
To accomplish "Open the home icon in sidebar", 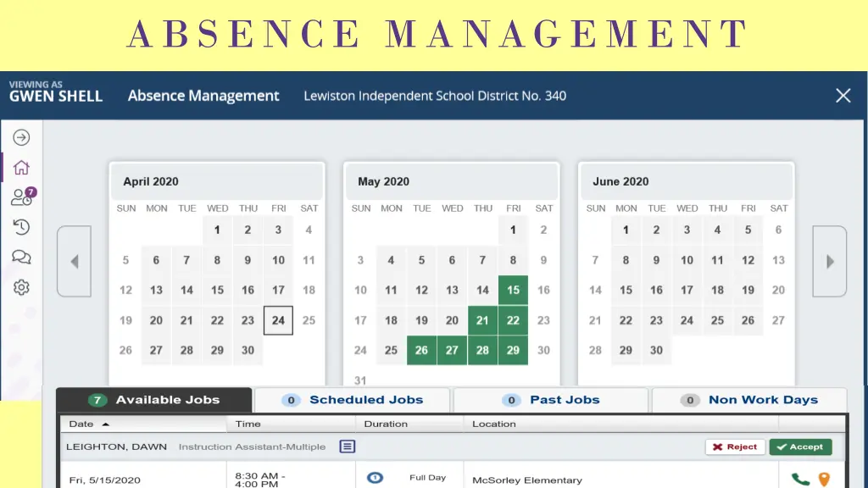I will point(21,167).
